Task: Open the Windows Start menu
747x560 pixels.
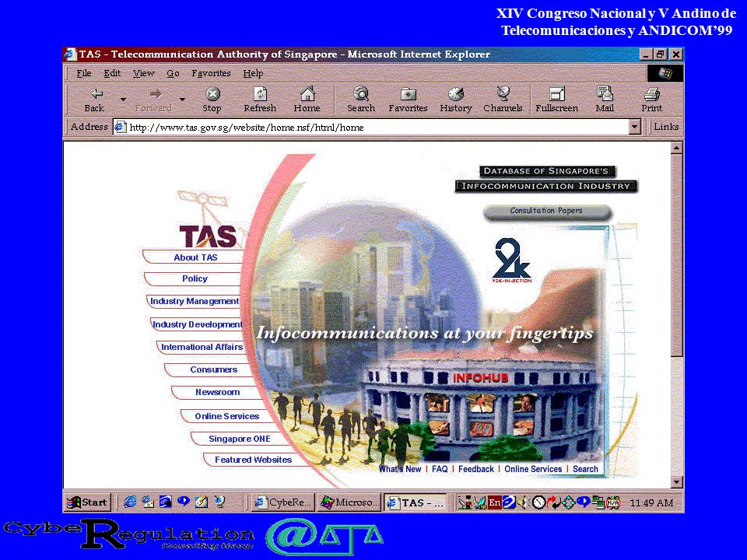Action: [88, 502]
